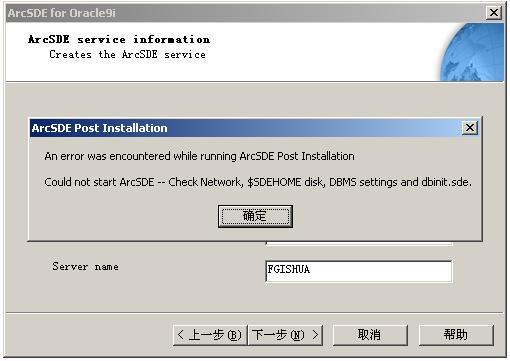Click the 'Could not start ArcSDE' message
The height and width of the screenshot is (361, 510).
(x=258, y=182)
